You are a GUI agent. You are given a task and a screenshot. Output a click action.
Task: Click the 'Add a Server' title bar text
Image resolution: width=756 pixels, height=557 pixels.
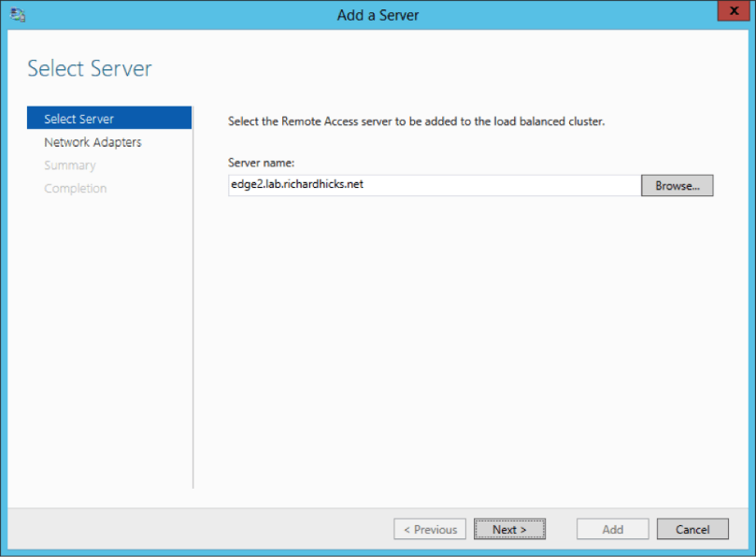tap(378, 15)
